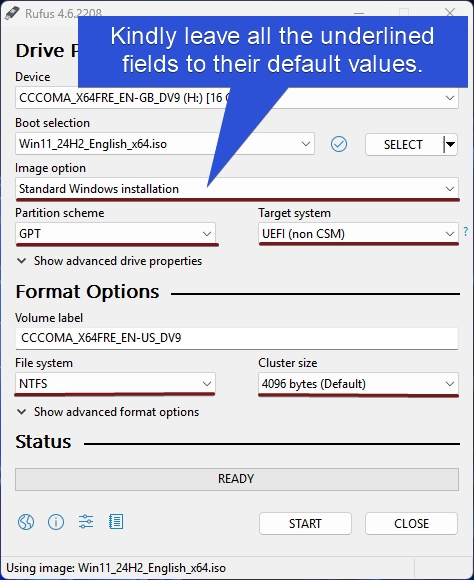Open the File system NTFS dropdown

tap(115, 384)
